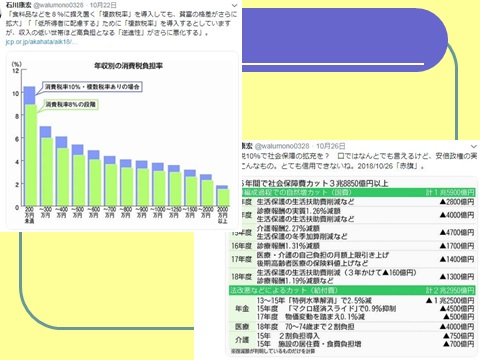The width and height of the screenshot is (480, 360).
Task: Select the green bar for 200万円未満
Action: pos(30,155)
